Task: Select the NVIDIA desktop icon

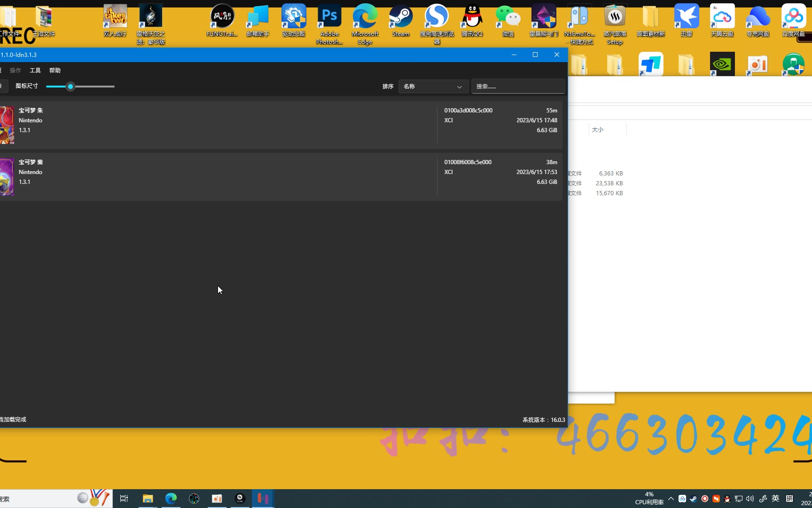Action: (722, 64)
